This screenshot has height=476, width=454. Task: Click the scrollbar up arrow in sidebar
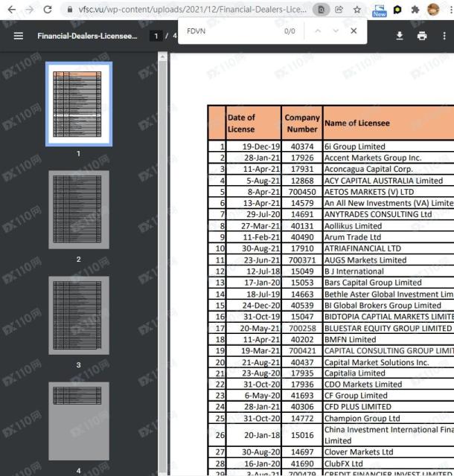pos(162,57)
